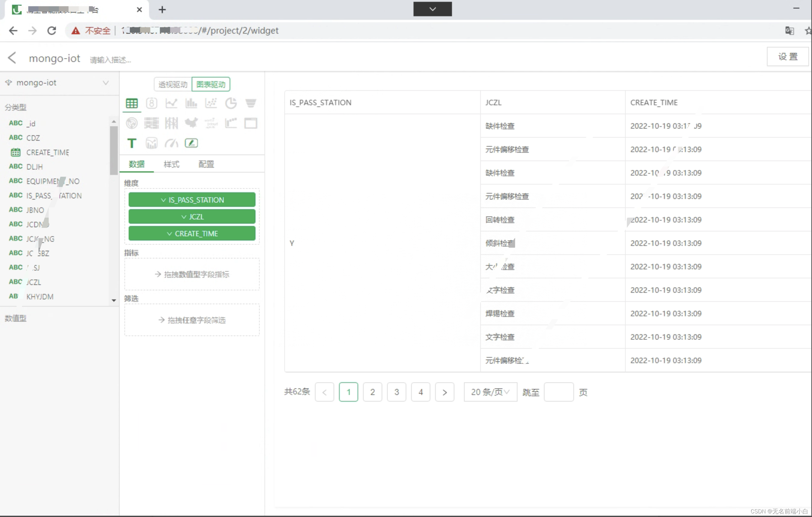Select the table chart type icon

tap(132, 103)
